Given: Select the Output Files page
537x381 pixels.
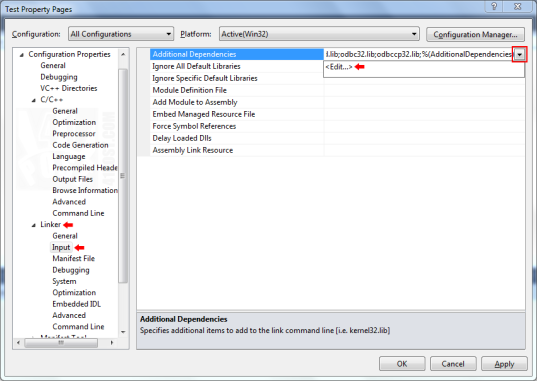Looking at the screenshot, I should (72, 179).
